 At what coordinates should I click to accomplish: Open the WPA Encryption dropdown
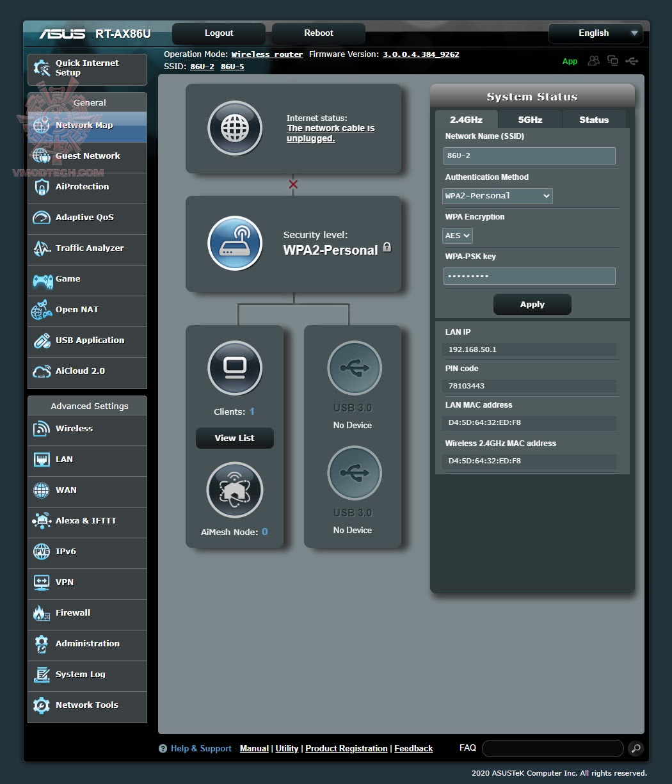pos(457,236)
